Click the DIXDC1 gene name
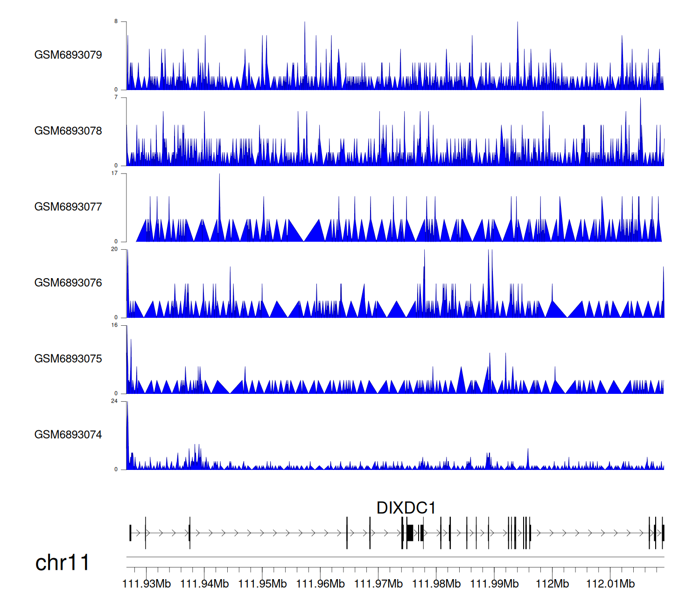This screenshot has width=700, height=616. 406,508
